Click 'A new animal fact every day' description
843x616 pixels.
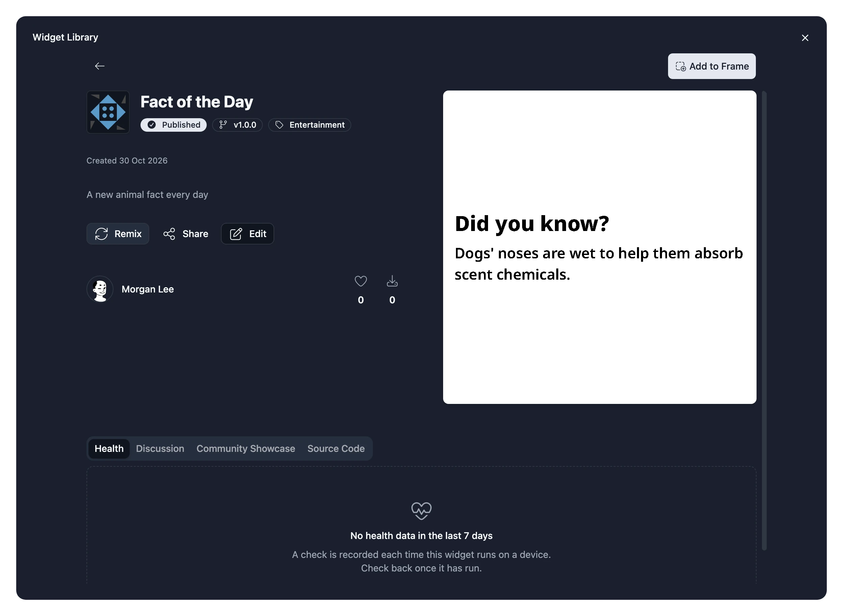pyautogui.click(x=147, y=195)
